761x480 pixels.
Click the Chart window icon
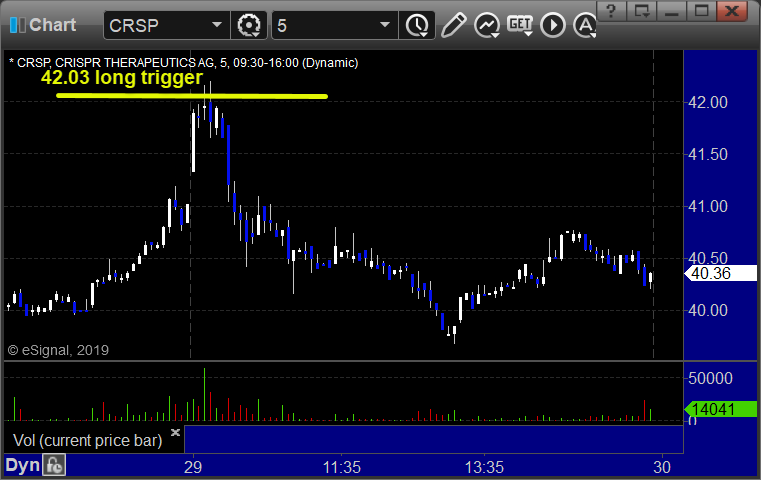[x=17, y=25]
